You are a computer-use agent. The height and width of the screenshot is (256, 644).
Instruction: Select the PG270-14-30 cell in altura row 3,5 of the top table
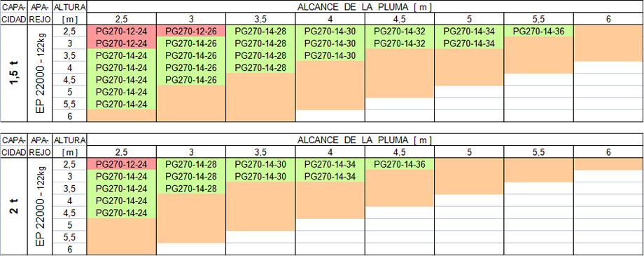pos(330,55)
